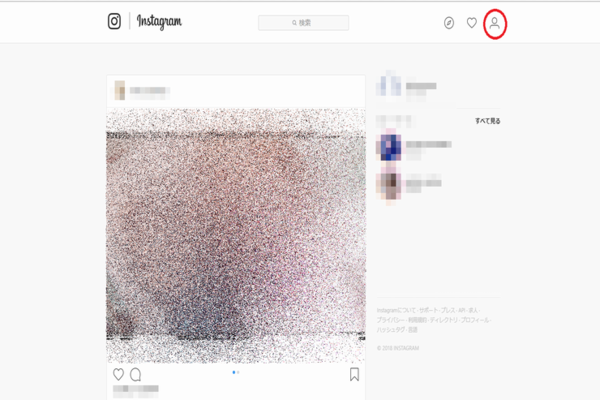
Task: Open the Instagramについて footer link
Action: (x=396, y=310)
